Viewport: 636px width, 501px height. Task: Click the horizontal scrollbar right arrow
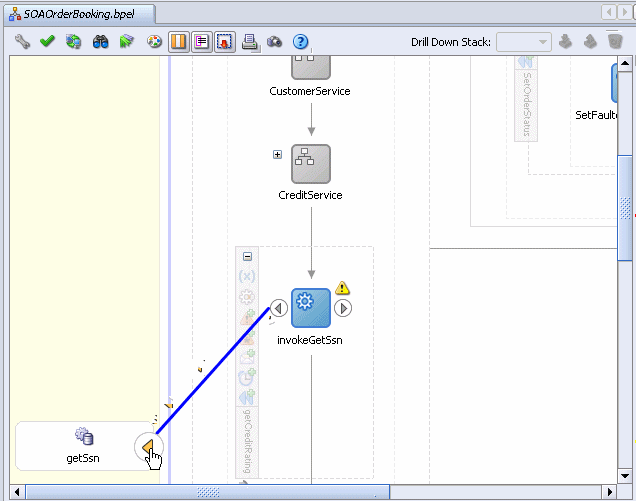tap(610, 492)
